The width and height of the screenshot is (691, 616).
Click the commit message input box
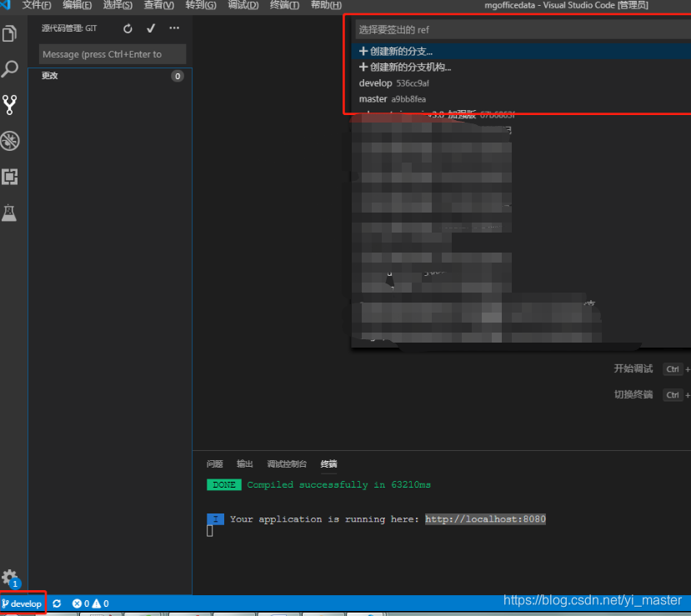click(x=113, y=54)
